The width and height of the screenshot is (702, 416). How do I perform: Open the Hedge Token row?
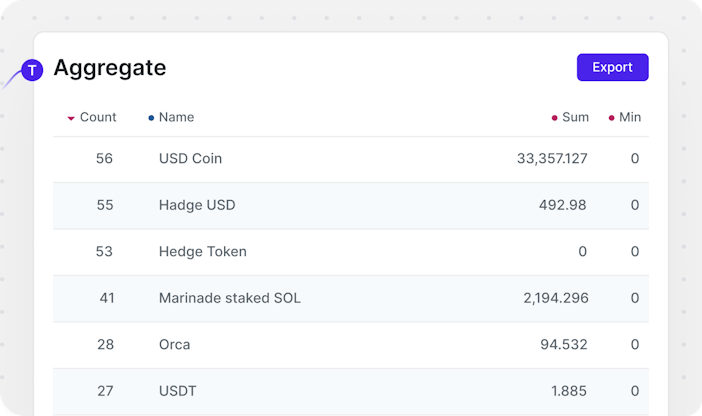click(x=202, y=252)
